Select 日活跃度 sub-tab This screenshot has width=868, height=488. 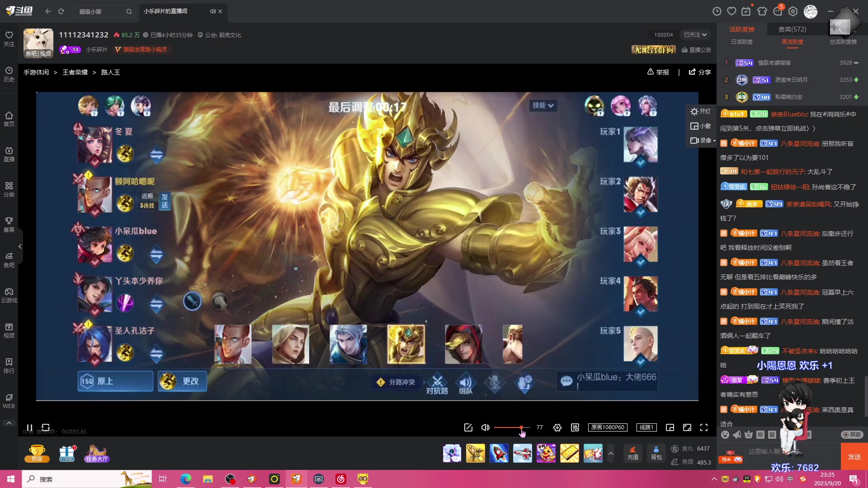(742, 42)
